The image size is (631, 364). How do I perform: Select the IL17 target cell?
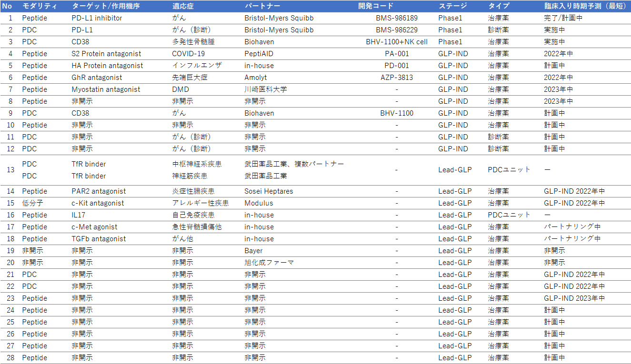tap(79, 215)
